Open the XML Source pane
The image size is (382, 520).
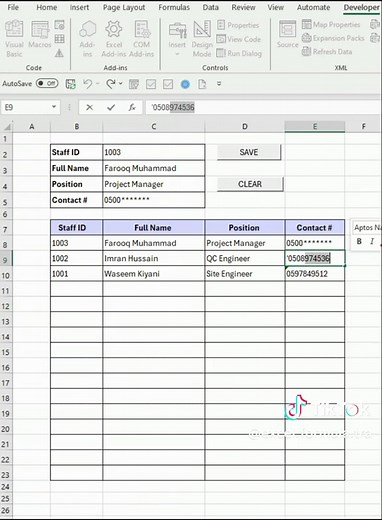[287, 34]
